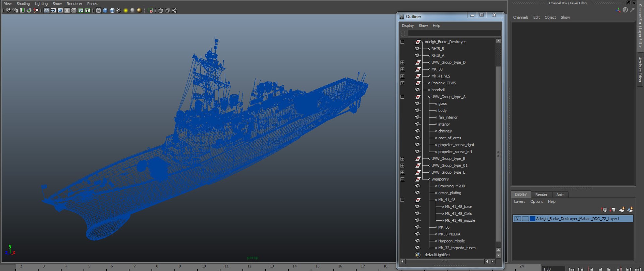Select Browning_M2HB in the Outliner
644x271 pixels.
point(451,186)
